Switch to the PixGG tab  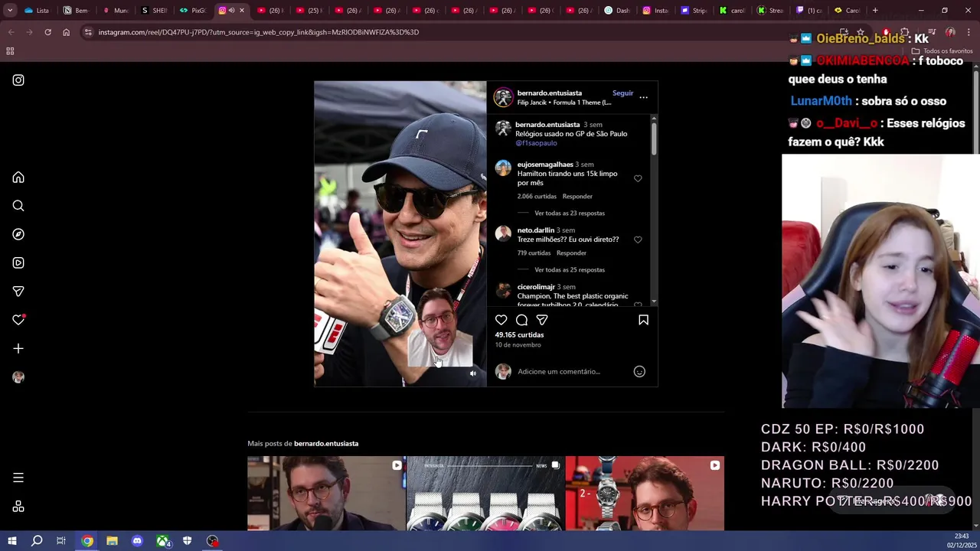point(193,11)
